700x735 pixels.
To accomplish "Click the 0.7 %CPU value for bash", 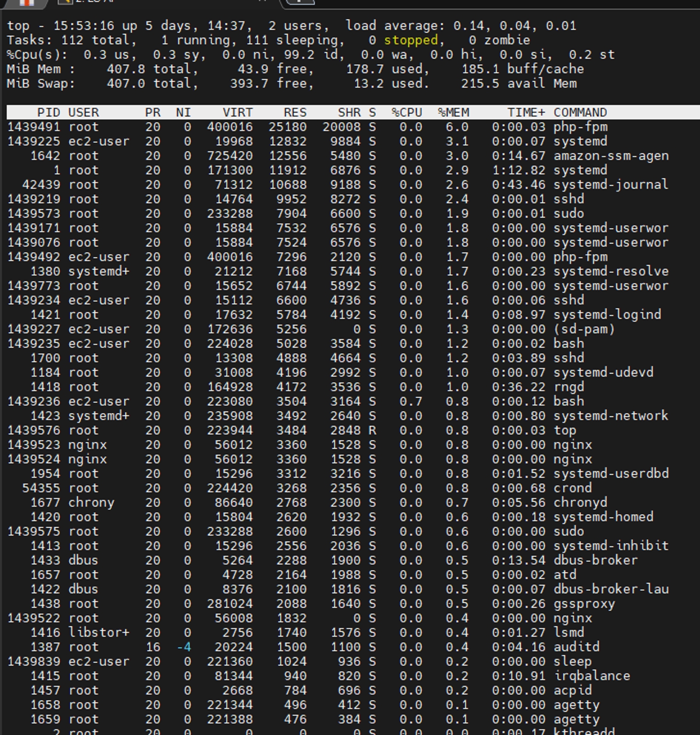I will tap(411, 401).
